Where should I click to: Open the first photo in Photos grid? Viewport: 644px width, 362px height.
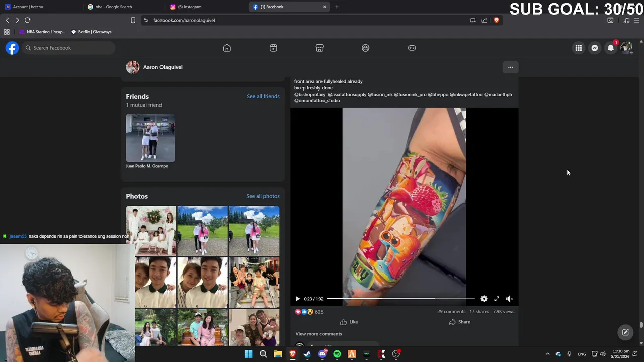click(151, 230)
